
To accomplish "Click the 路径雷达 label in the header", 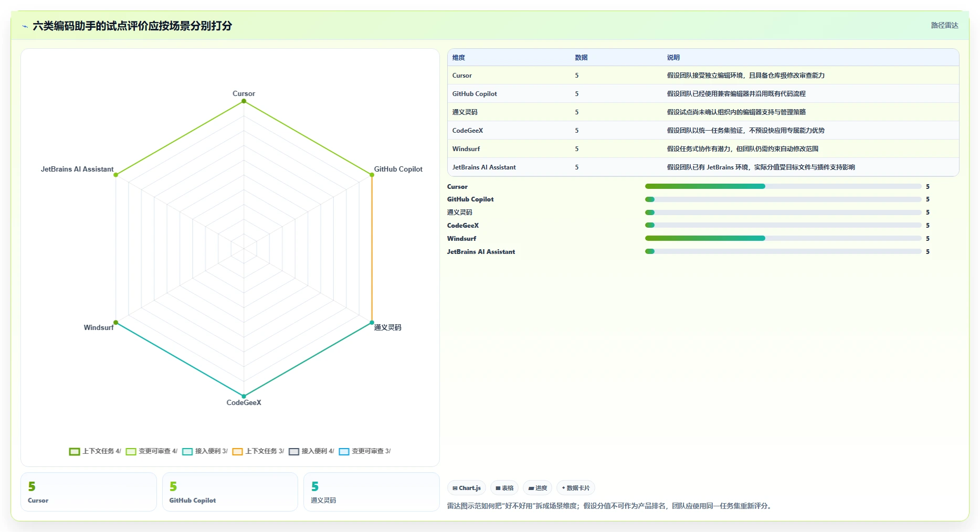I will pyautogui.click(x=944, y=25).
